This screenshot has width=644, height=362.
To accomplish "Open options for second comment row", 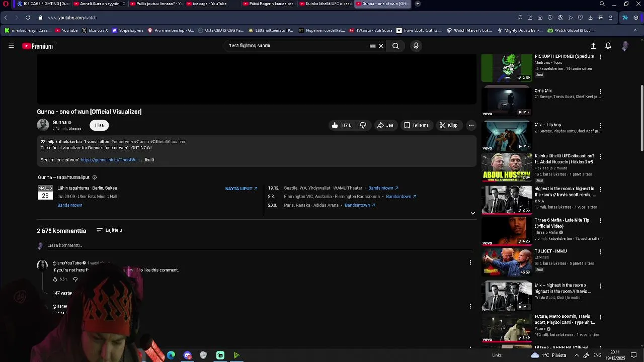I will point(470,306).
